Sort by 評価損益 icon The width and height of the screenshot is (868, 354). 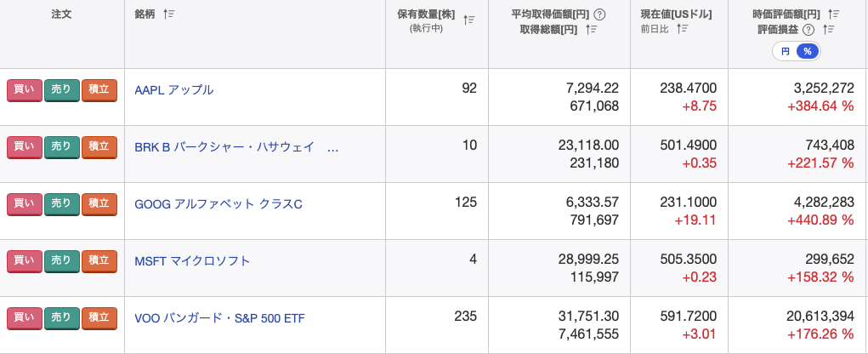click(x=829, y=30)
